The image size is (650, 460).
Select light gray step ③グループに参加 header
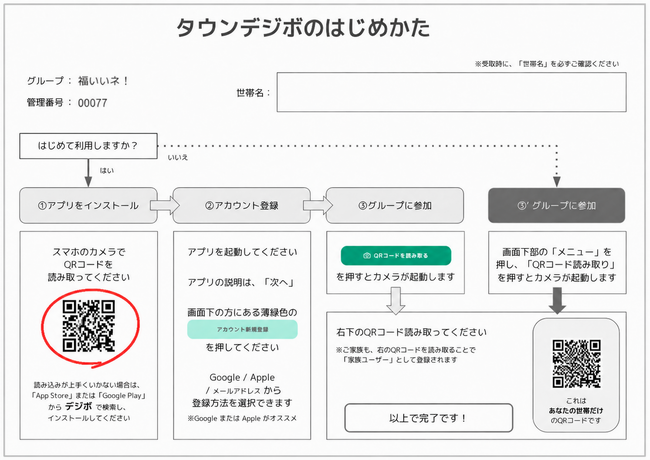(395, 206)
